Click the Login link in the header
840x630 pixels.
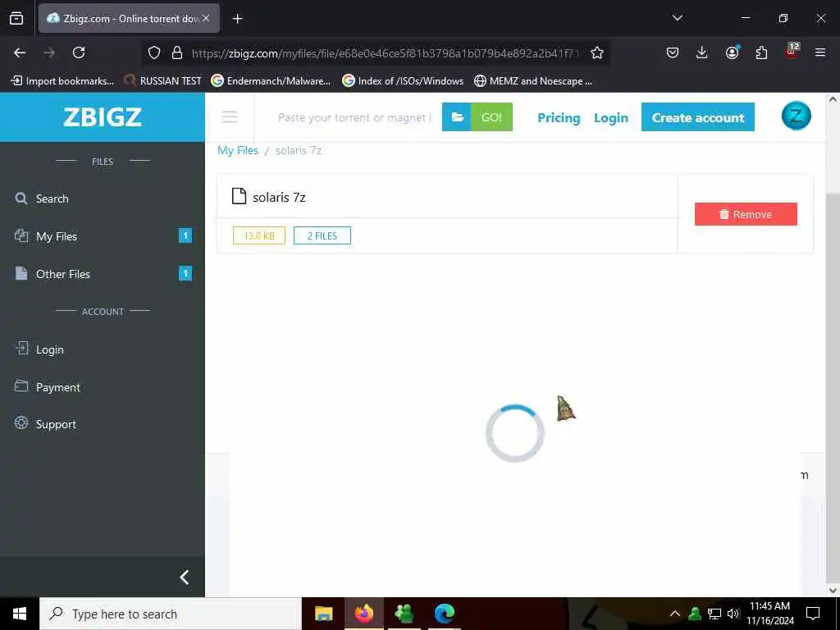(x=610, y=118)
